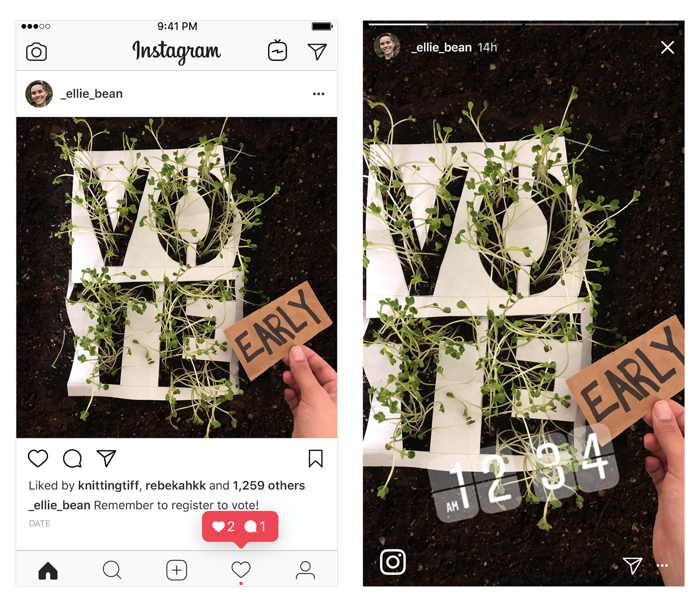Open the 1,259 others likes list

[x=269, y=485]
